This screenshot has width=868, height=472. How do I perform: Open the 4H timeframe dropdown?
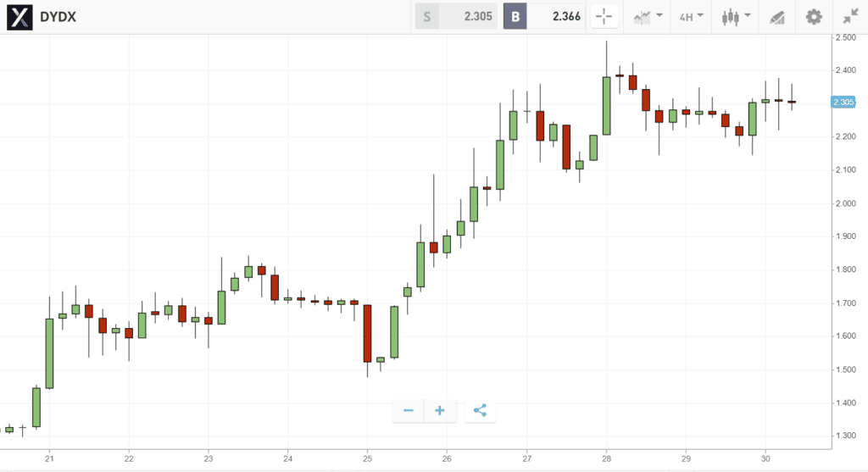[x=691, y=17]
